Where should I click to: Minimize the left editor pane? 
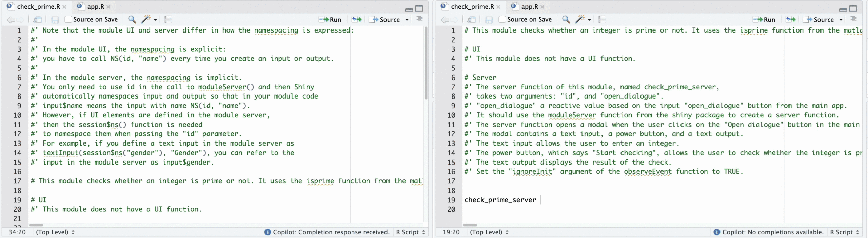tap(409, 9)
